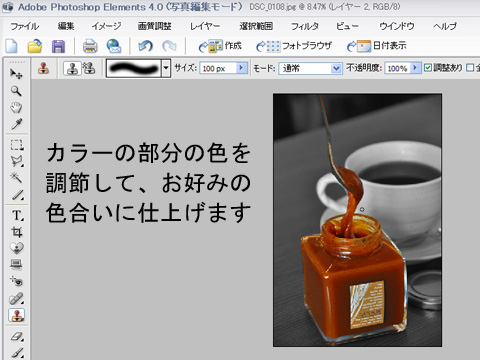Save file with the floppy disk icon
Screen dimensions: 480x360
[58, 46]
